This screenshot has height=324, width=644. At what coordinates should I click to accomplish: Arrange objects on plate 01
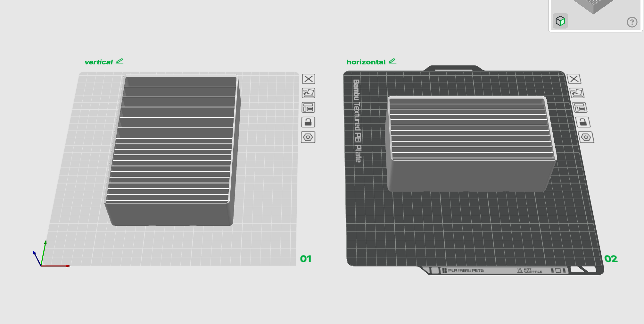308,107
